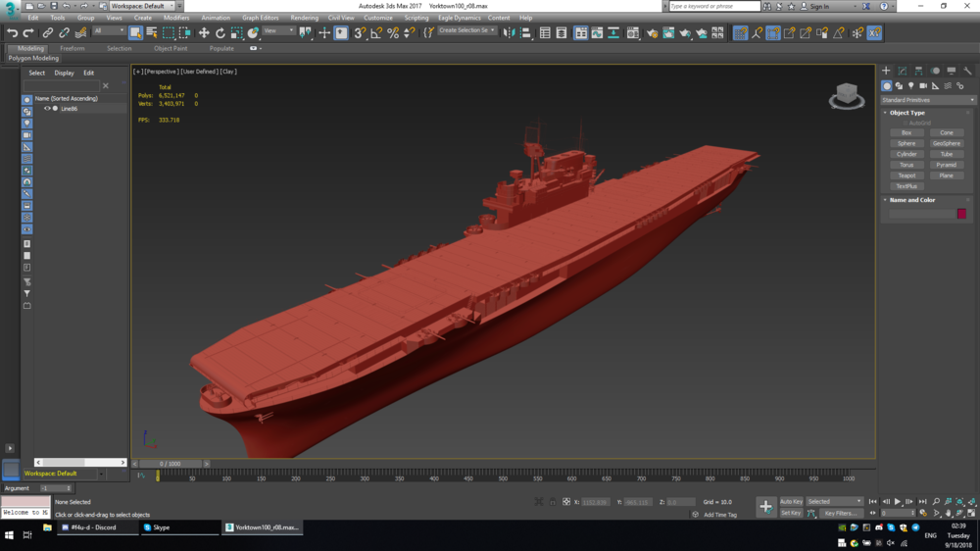Choose the Select Object tool

pos(135,33)
